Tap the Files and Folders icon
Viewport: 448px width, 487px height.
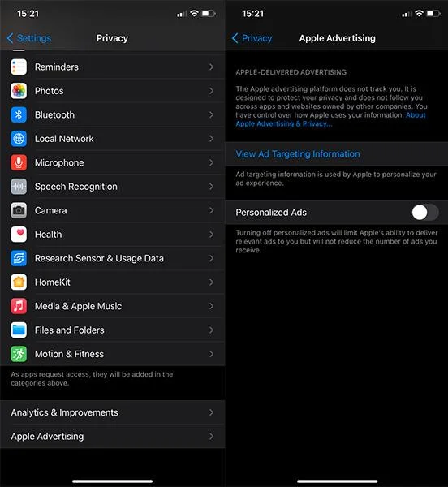coord(19,330)
